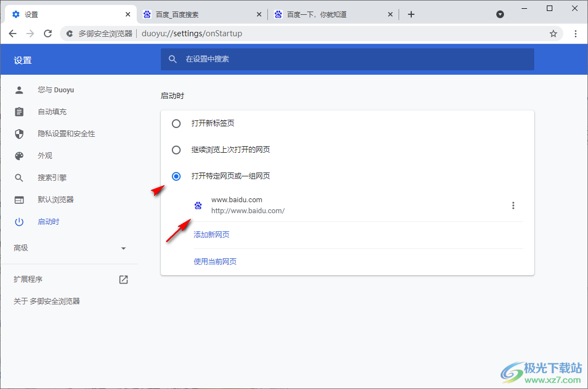Minimize the browser window
Image resolution: width=588 pixels, height=389 pixels.
coord(524,8)
